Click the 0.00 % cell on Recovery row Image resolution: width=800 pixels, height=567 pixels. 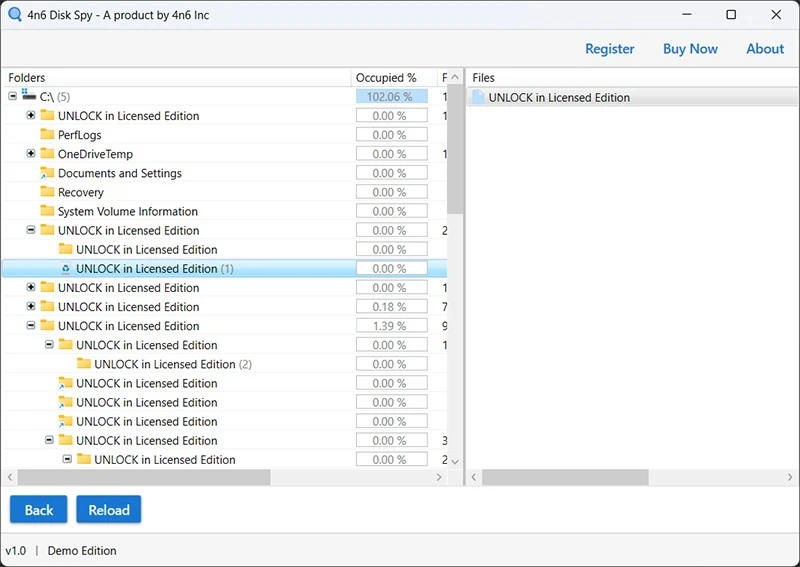[x=392, y=192]
